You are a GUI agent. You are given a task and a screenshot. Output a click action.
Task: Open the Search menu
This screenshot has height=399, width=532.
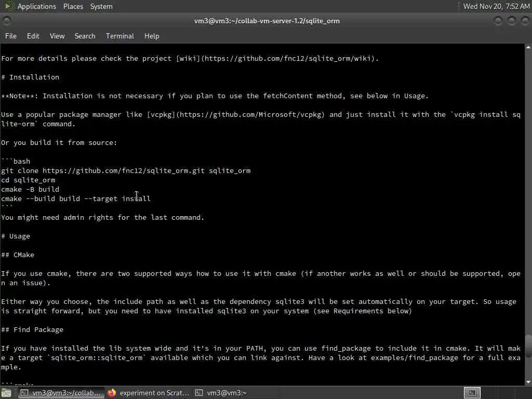click(85, 36)
